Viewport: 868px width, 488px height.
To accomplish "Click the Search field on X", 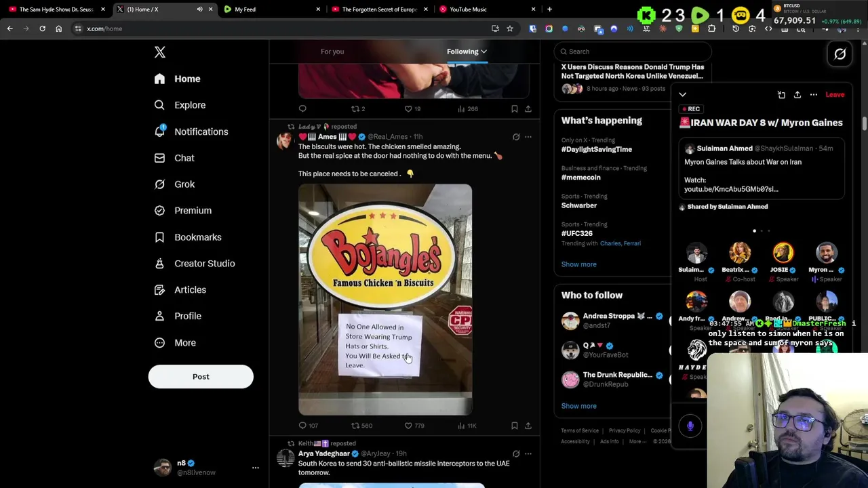I will [x=633, y=52].
